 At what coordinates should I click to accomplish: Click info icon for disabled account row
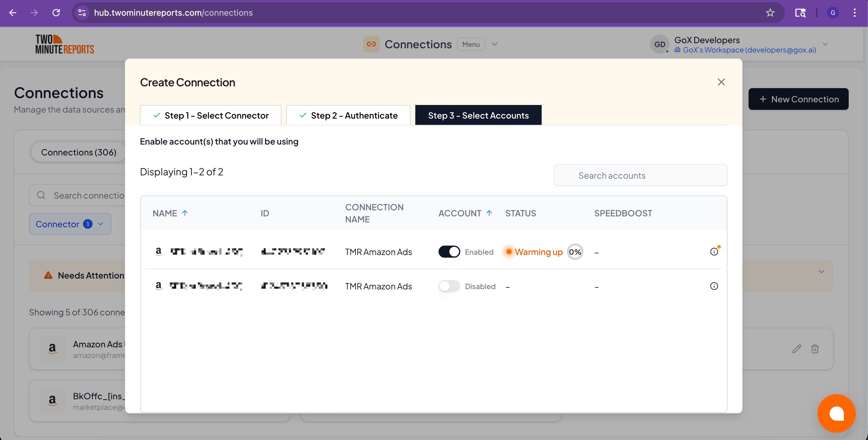(x=714, y=286)
